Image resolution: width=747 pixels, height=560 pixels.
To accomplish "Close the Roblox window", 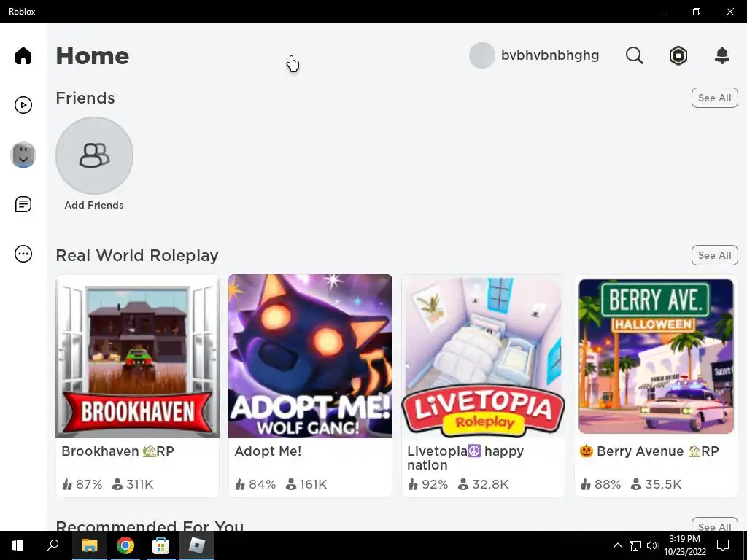I will tap(729, 12).
